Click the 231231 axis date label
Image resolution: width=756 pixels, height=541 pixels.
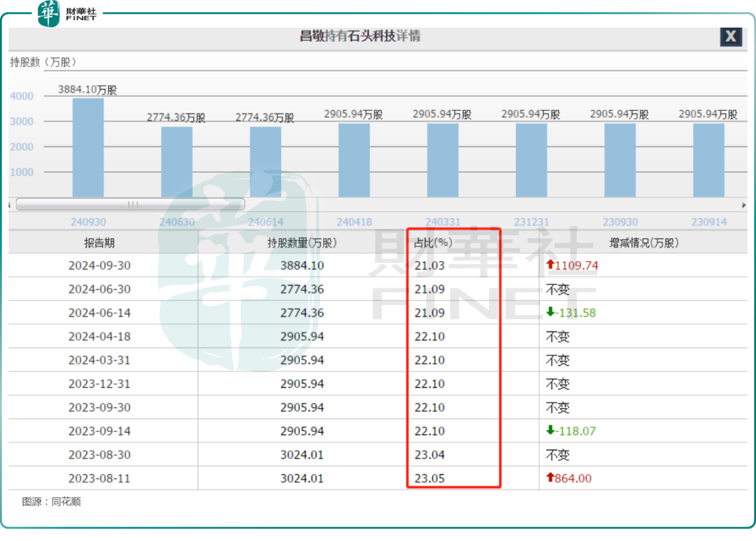531,222
